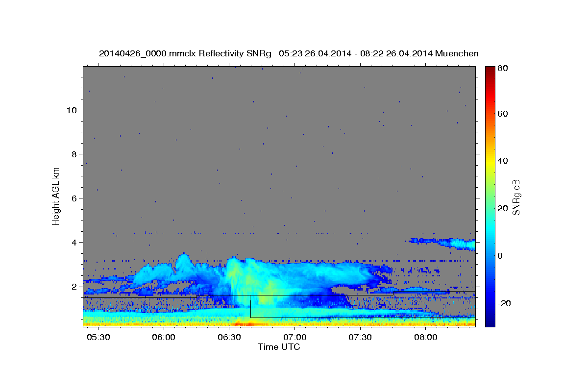Click the height axis label 4
588x392 pixels.
[x=73, y=242]
